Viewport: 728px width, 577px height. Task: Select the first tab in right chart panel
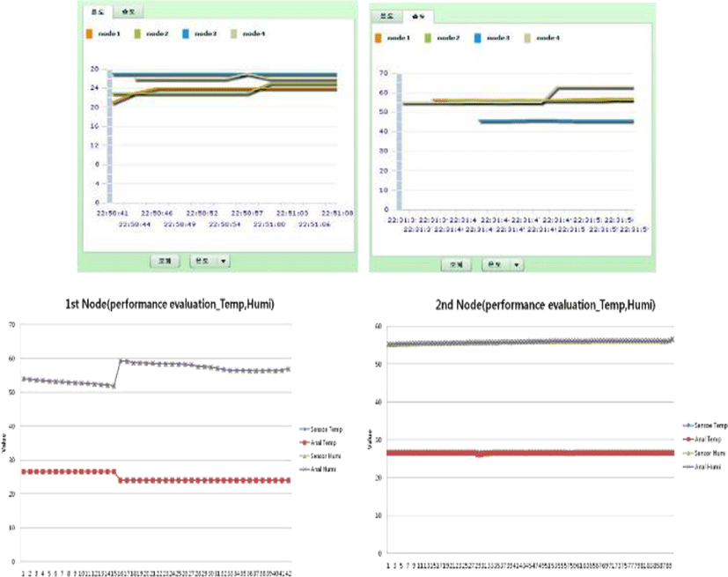pyautogui.click(x=386, y=17)
